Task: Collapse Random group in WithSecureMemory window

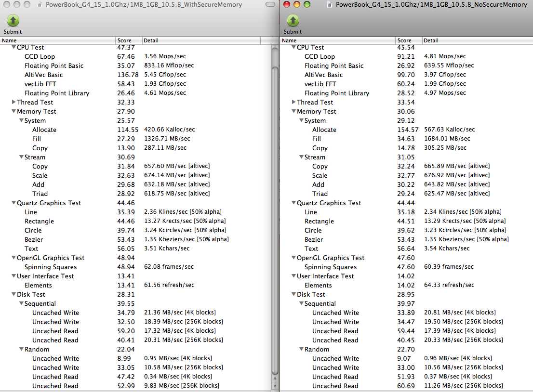Action: pos(21,349)
